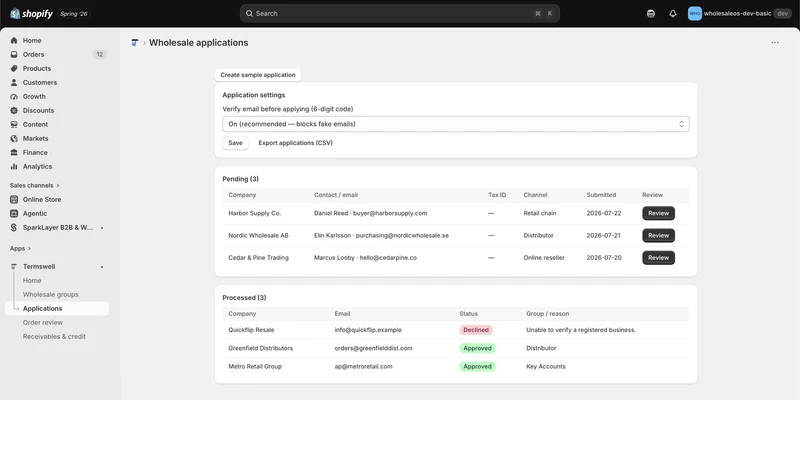This screenshot has height=450, width=800.
Task: Open the notifications bell
Action: (673, 14)
